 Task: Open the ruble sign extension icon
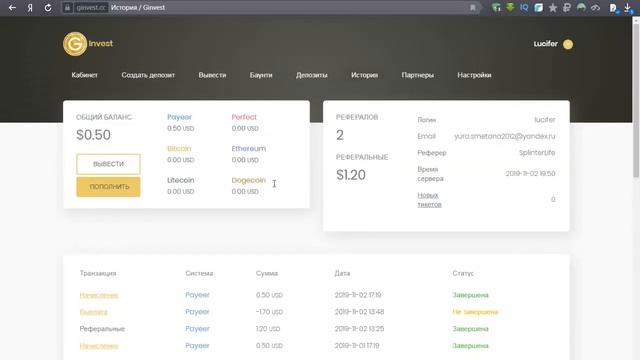567,7
